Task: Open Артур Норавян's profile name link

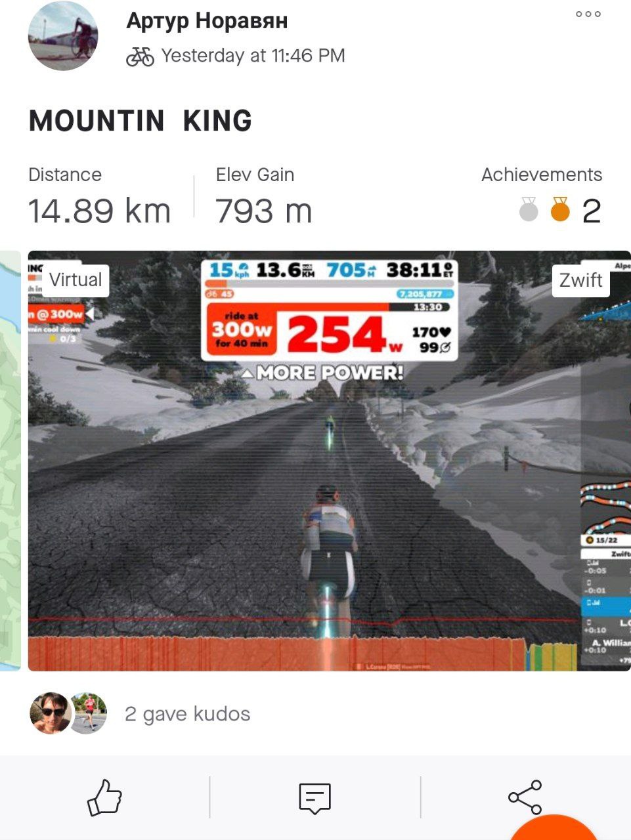Action: [x=207, y=21]
